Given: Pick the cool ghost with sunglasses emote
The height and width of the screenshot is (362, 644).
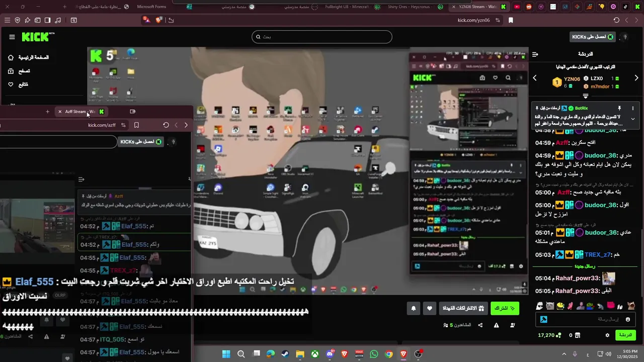Looking at the screenshot, I should tap(540, 306).
